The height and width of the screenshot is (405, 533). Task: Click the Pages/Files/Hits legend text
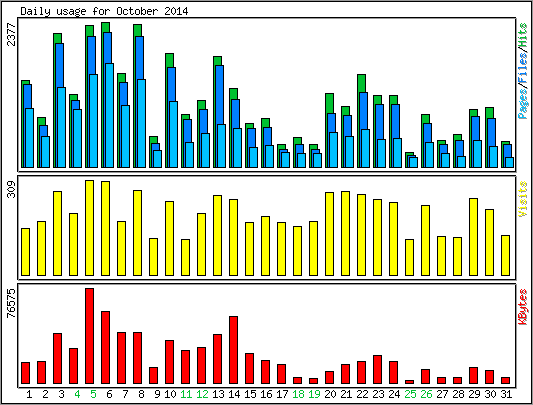(x=523, y=71)
